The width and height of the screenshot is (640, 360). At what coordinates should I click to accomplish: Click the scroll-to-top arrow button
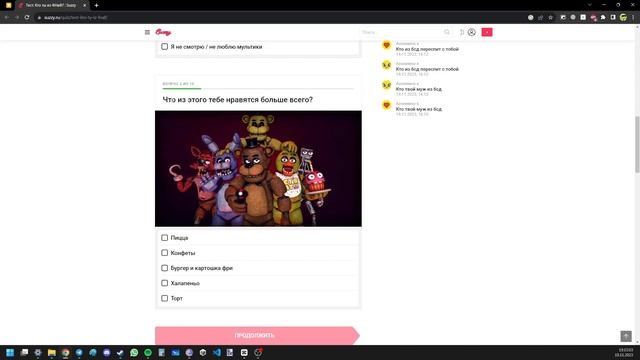(x=626, y=336)
